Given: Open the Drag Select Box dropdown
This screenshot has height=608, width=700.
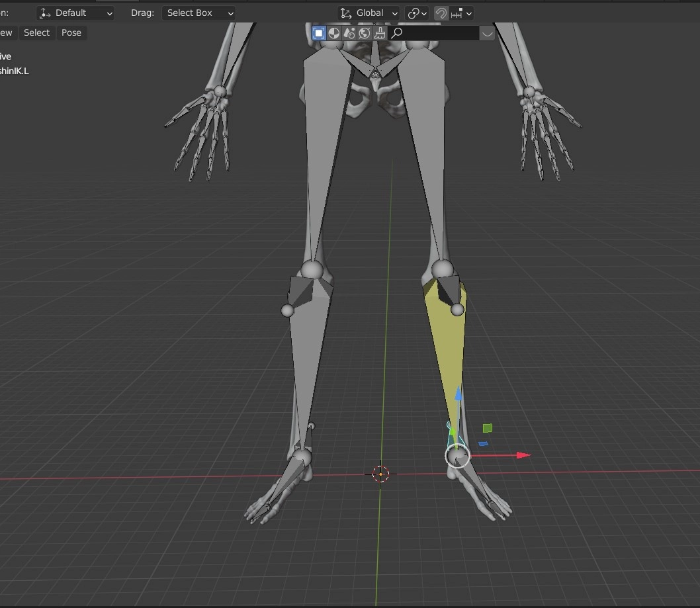Looking at the screenshot, I should coord(198,13).
